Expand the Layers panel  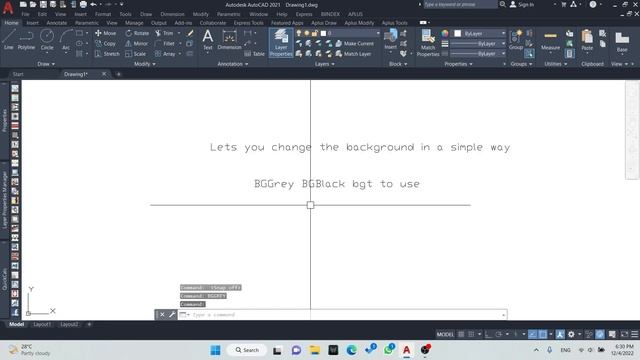coord(324,64)
